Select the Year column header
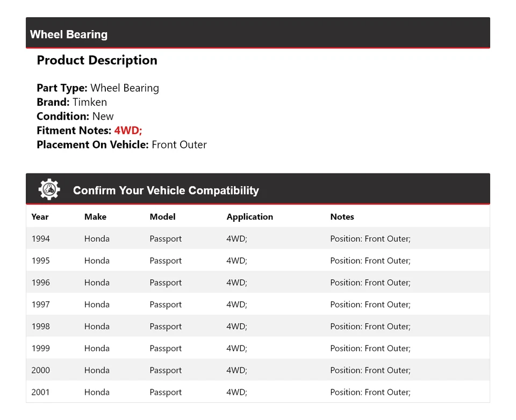This screenshot has height=420, width=516. 40,217
